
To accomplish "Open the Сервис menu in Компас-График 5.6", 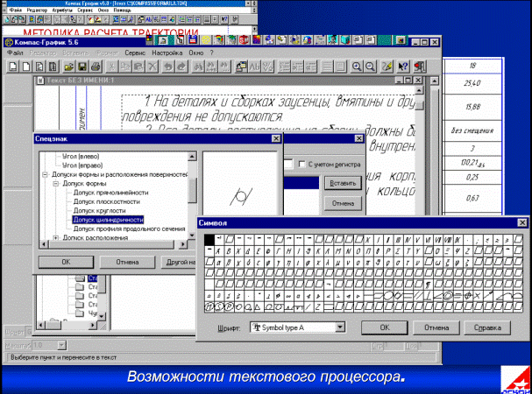I will tap(135, 53).
